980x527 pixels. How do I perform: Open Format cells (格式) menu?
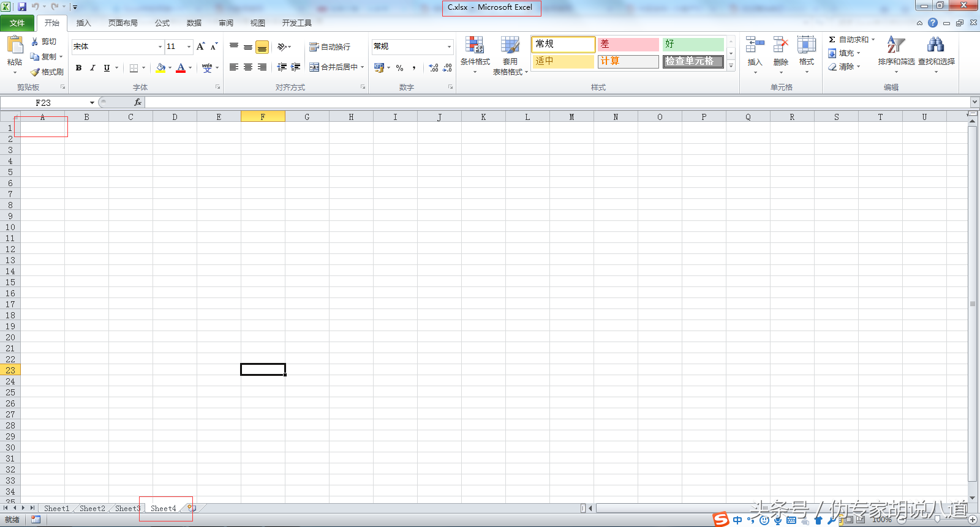click(x=807, y=55)
